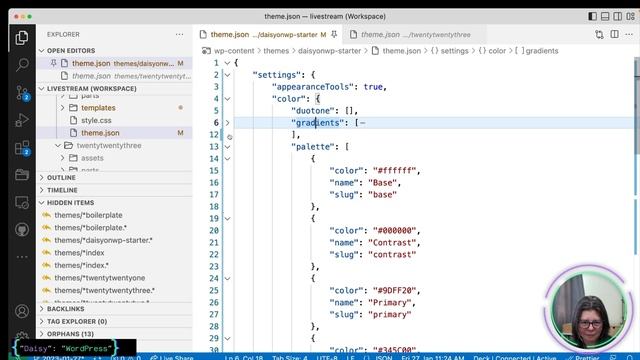640x360 pixels.
Task: Restore hidden item themes/*boilerplate
Action: coord(47,215)
